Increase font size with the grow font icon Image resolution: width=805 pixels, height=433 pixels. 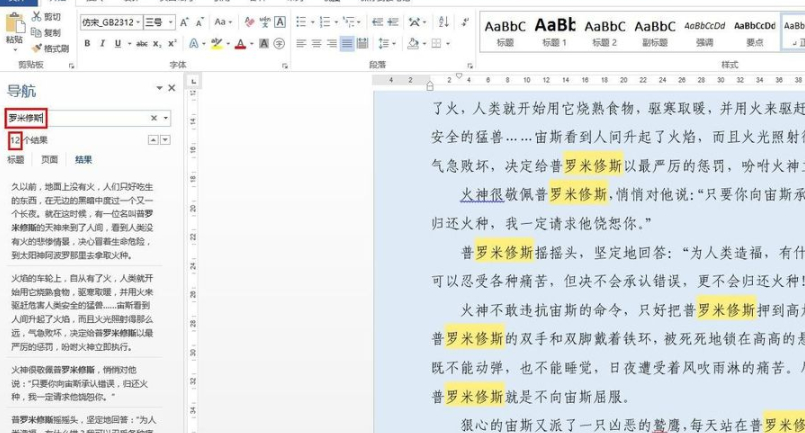pyautogui.click(x=184, y=22)
